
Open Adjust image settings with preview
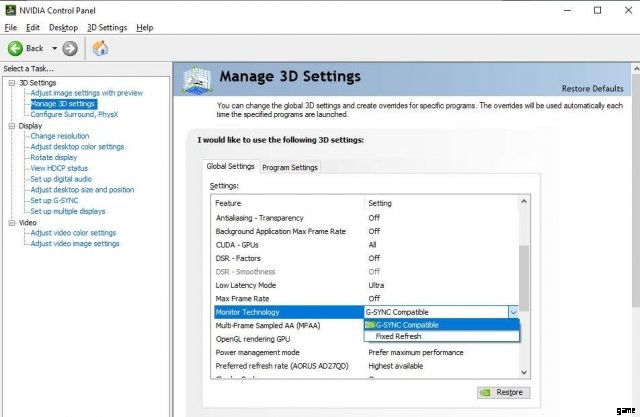(87, 93)
